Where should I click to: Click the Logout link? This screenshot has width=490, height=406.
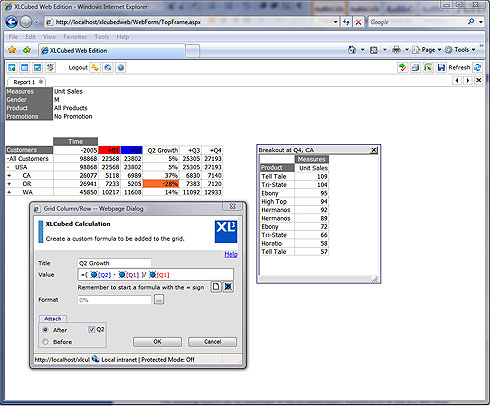(x=78, y=68)
